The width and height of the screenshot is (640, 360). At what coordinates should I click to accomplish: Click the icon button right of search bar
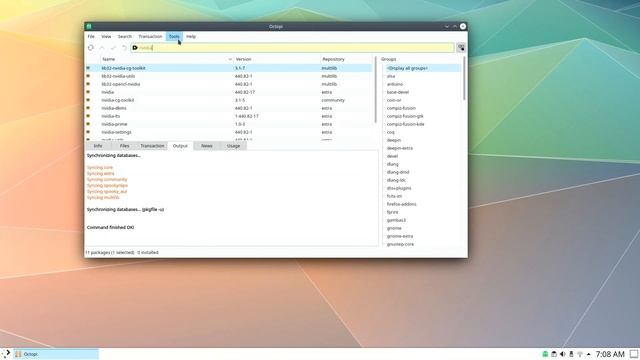461,48
